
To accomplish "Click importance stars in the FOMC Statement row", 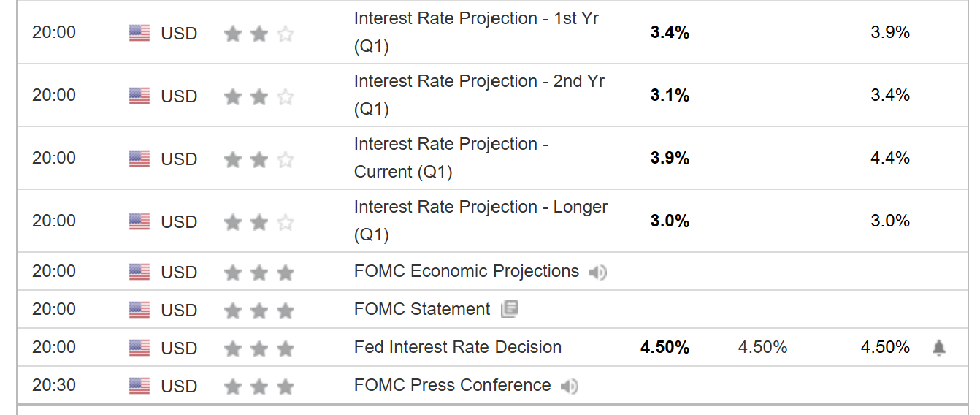I will (x=259, y=311).
